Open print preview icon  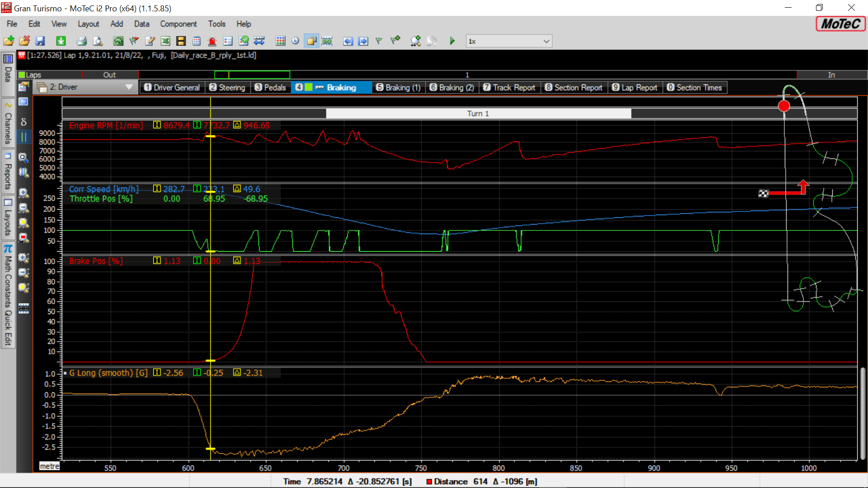97,41
